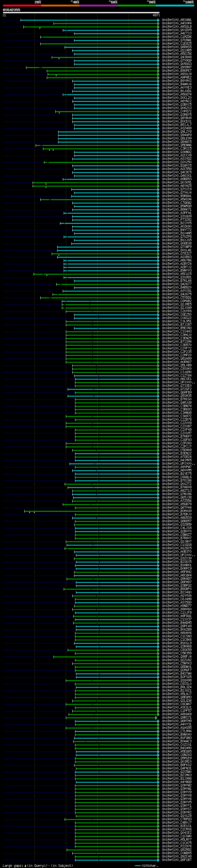Select hit label UniRef100_Q3HYV8
This screenshot has width=197, height=868.
[176, 795]
